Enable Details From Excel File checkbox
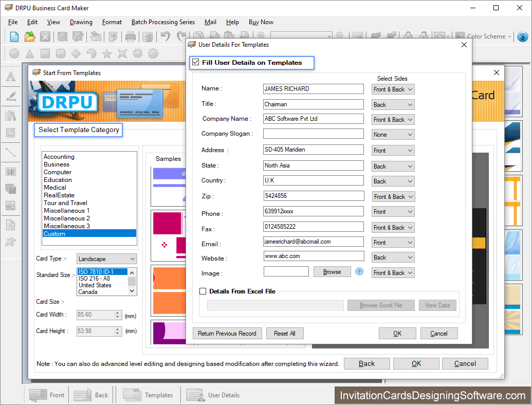The width and height of the screenshot is (532, 405). [x=203, y=291]
